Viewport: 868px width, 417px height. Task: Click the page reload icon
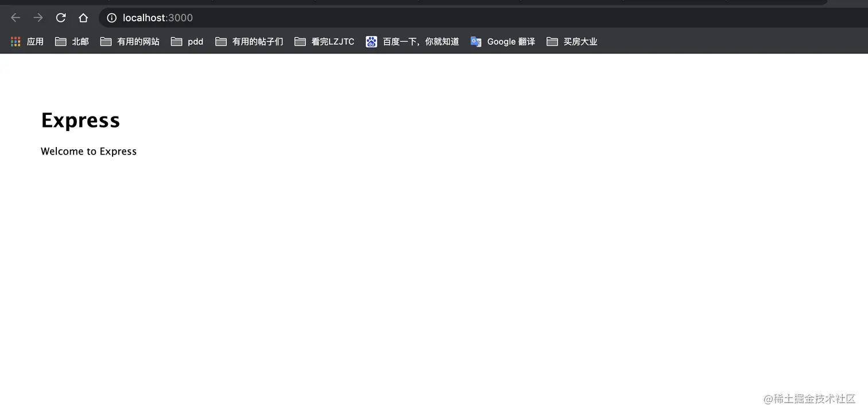(60, 17)
